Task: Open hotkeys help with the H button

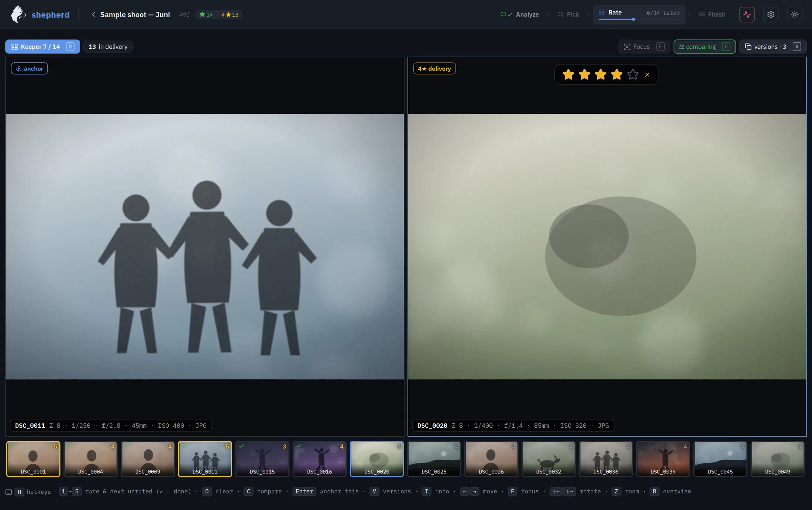Action: coord(19,492)
